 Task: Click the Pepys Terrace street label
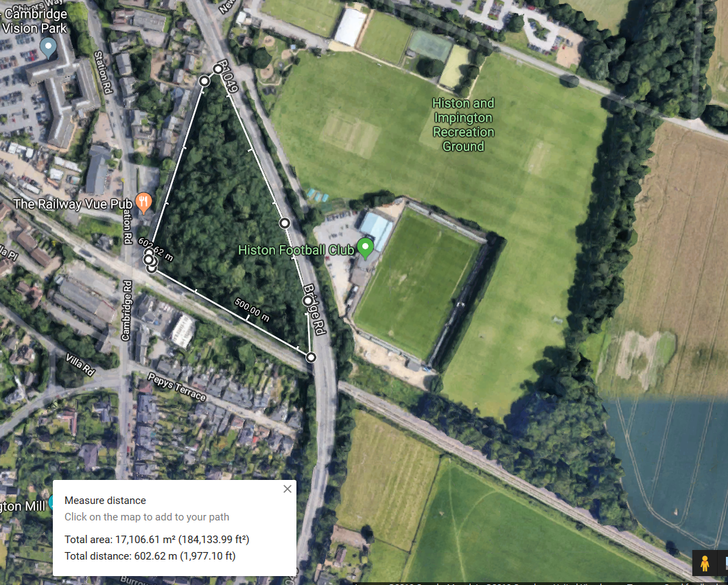pyautogui.click(x=177, y=387)
